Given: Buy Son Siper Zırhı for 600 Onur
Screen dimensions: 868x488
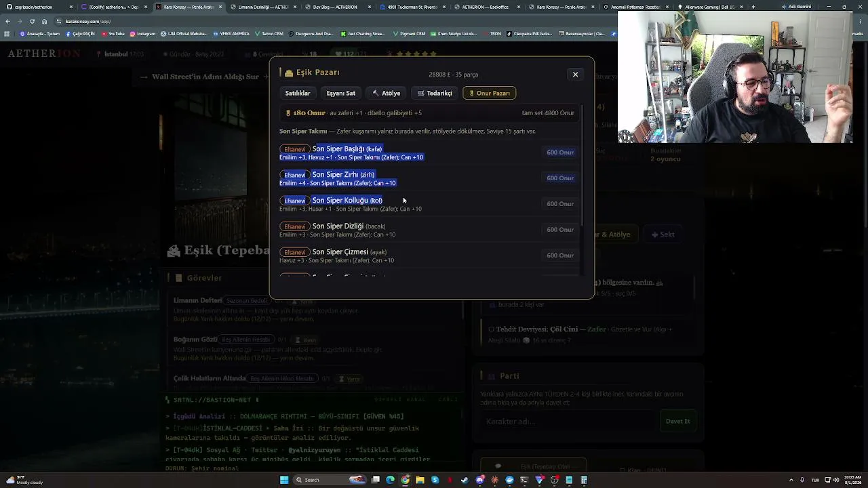Looking at the screenshot, I should 560,178.
